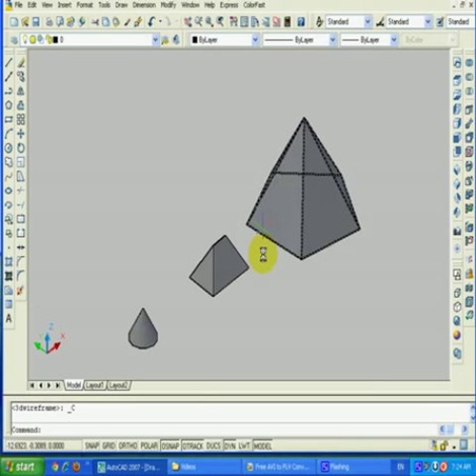Click the black ByLayer color swatch
This screenshot has width=476, height=476.
point(195,40)
